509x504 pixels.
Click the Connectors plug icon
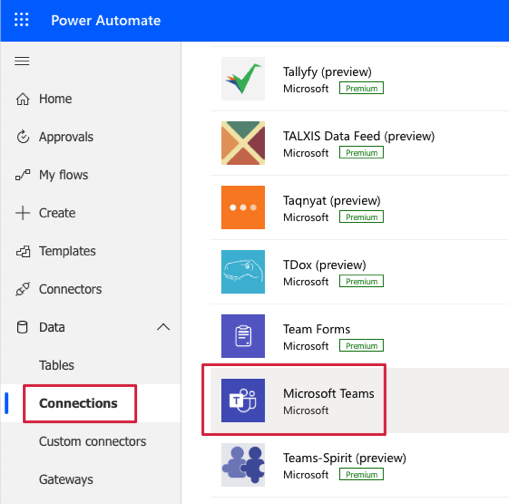[x=23, y=289]
